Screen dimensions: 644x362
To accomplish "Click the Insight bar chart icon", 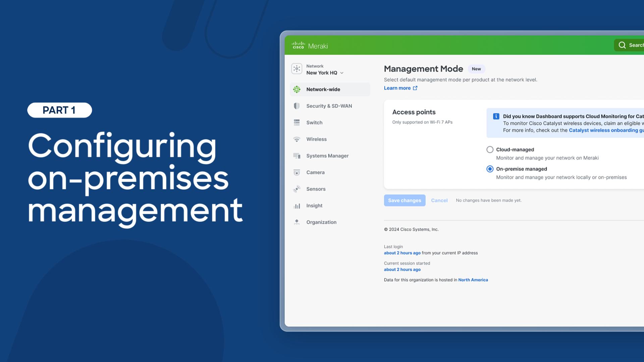I will [297, 206].
